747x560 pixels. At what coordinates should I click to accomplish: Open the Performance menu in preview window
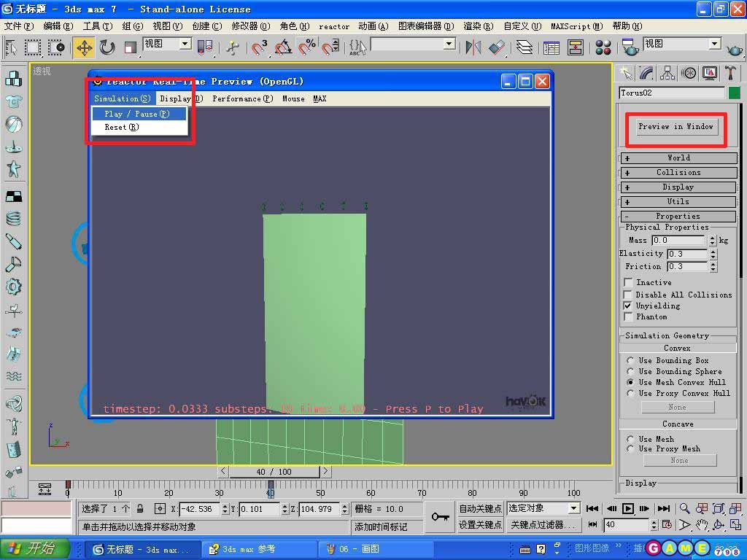click(242, 98)
